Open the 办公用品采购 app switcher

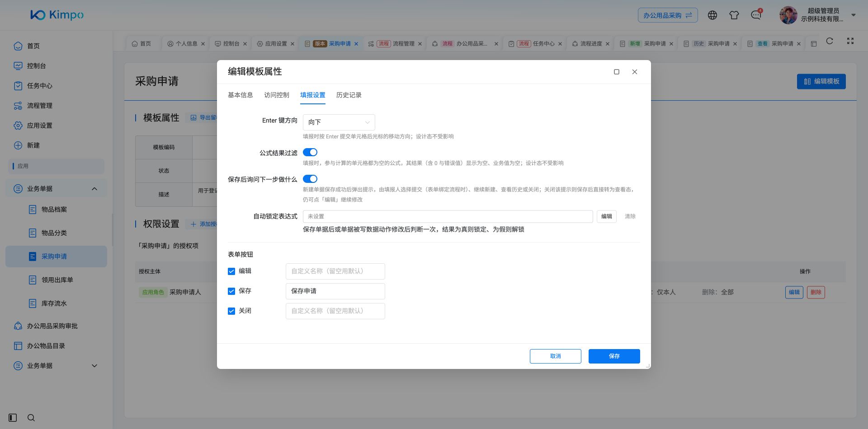tap(668, 15)
